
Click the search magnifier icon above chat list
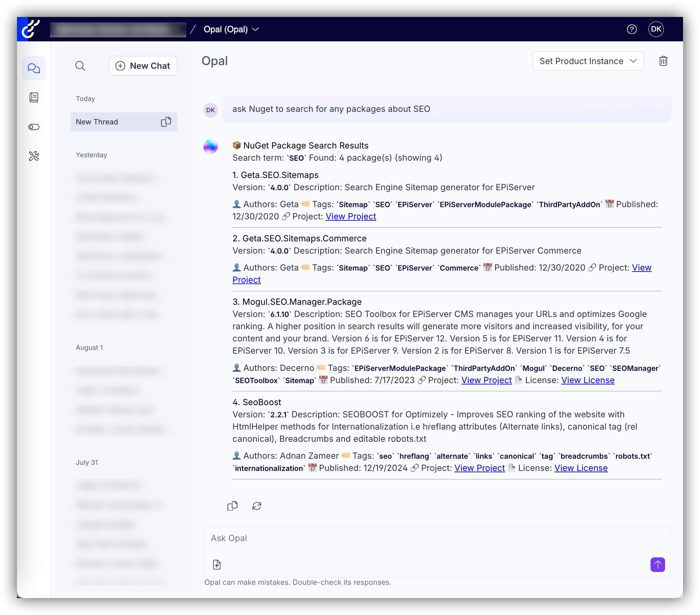pos(81,66)
